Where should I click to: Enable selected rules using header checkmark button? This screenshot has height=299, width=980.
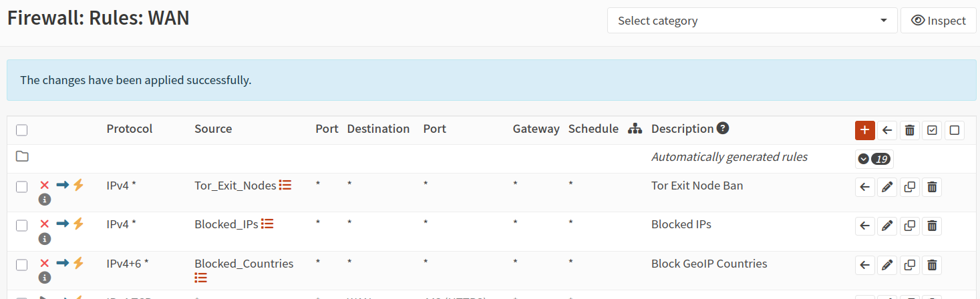pyautogui.click(x=932, y=130)
